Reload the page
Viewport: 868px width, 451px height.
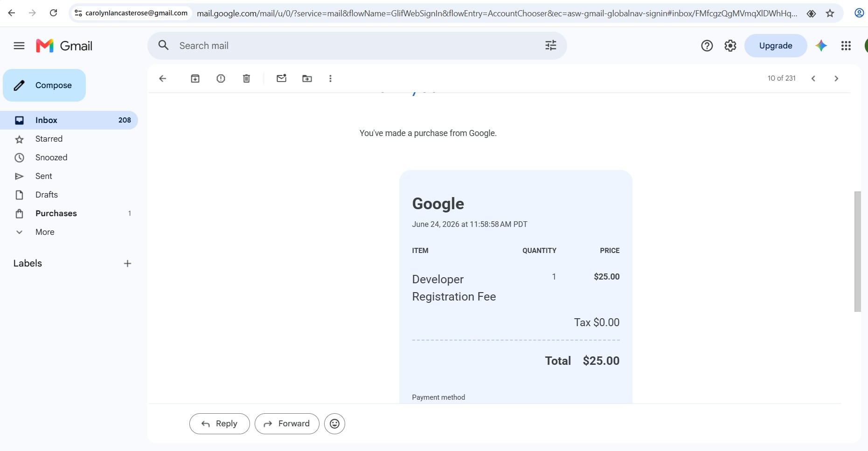click(x=54, y=13)
